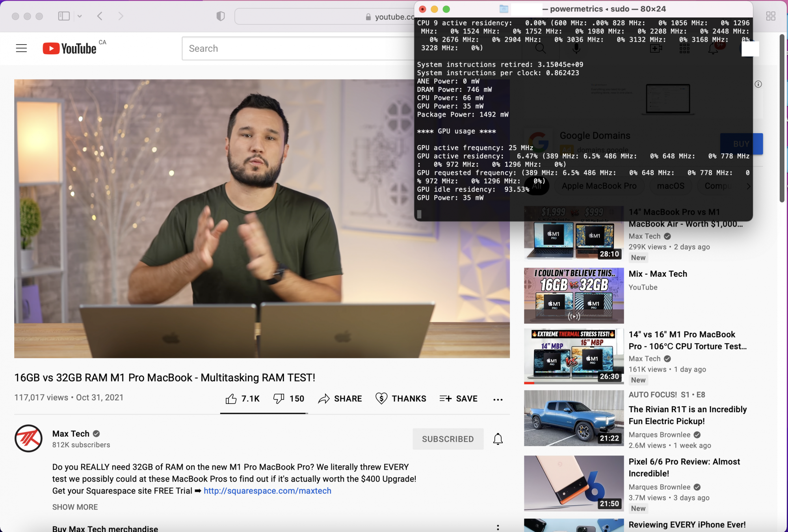The width and height of the screenshot is (788, 532).
Task: Open Safari privacy shield report
Action: click(221, 16)
